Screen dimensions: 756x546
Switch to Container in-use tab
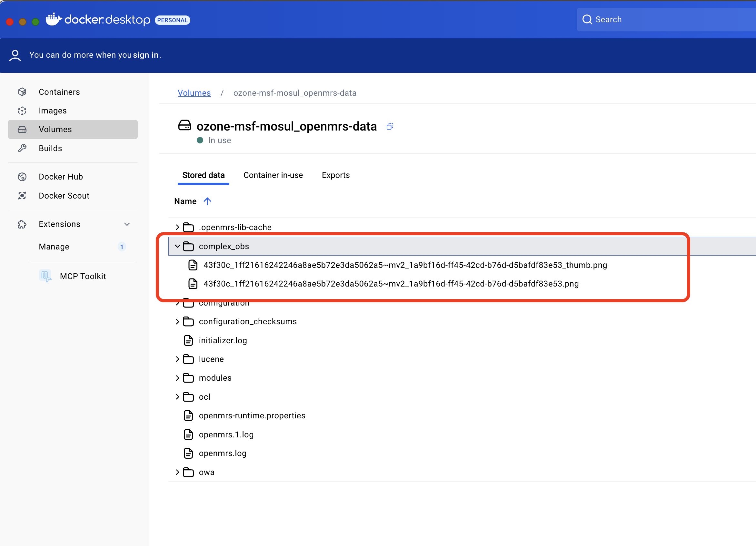[x=273, y=175]
